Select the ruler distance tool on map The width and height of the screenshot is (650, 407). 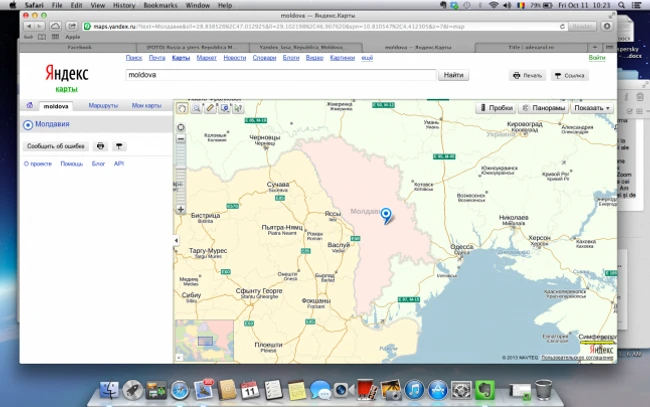(x=211, y=108)
